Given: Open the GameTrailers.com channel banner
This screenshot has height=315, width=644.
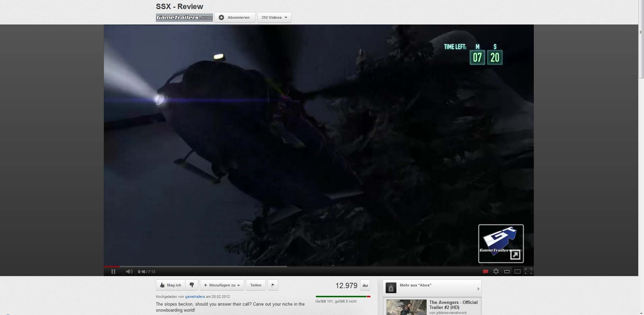Looking at the screenshot, I should (184, 17).
